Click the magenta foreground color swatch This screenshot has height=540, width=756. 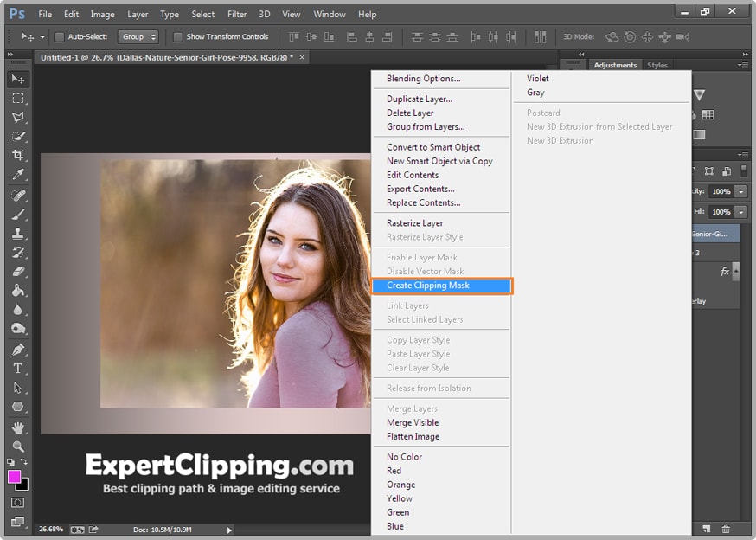15,477
